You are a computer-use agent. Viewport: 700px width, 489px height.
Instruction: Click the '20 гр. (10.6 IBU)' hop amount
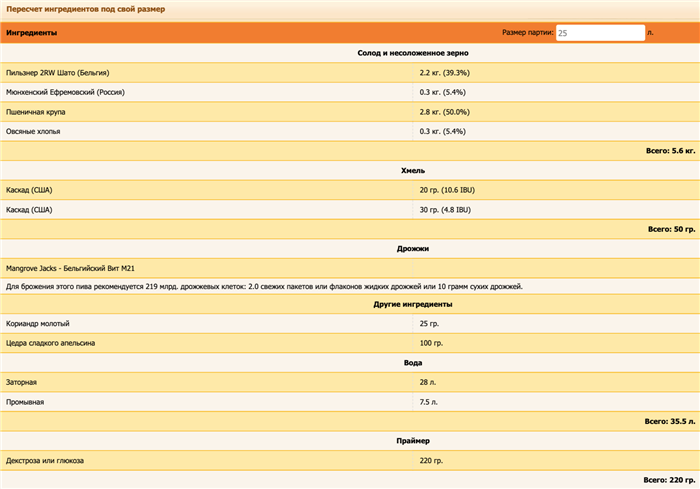447,190
